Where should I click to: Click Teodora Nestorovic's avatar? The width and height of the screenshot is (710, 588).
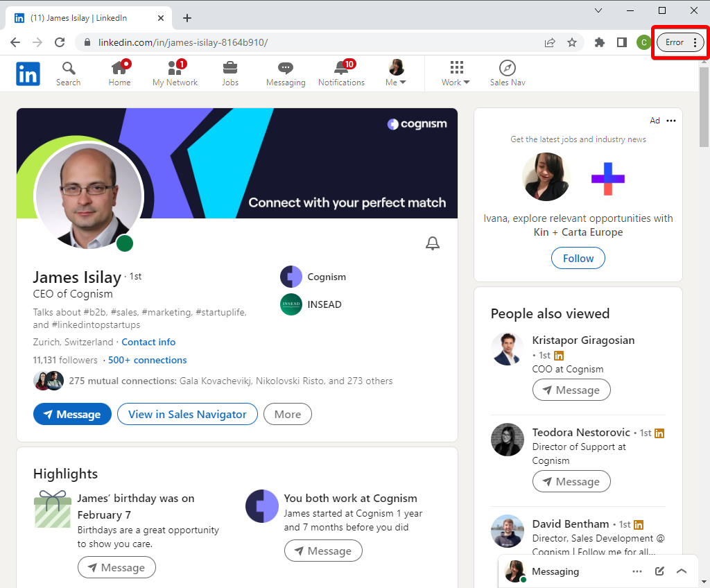click(508, 440)
